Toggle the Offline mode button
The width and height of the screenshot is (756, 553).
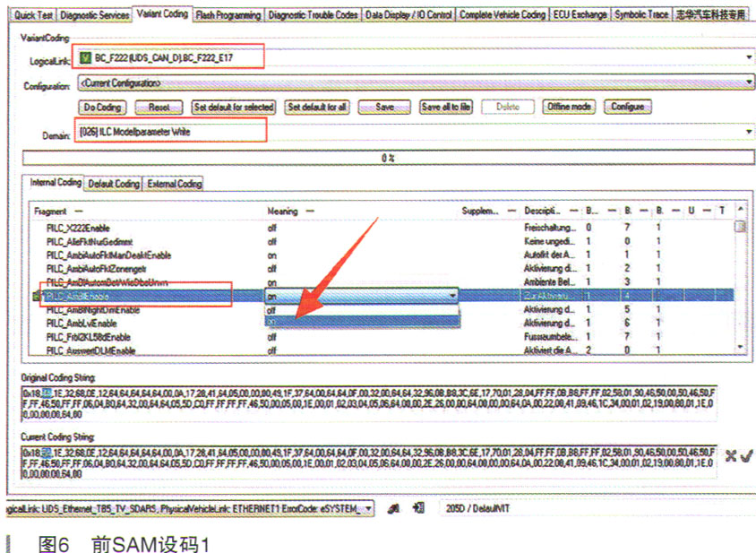[569, 107]
